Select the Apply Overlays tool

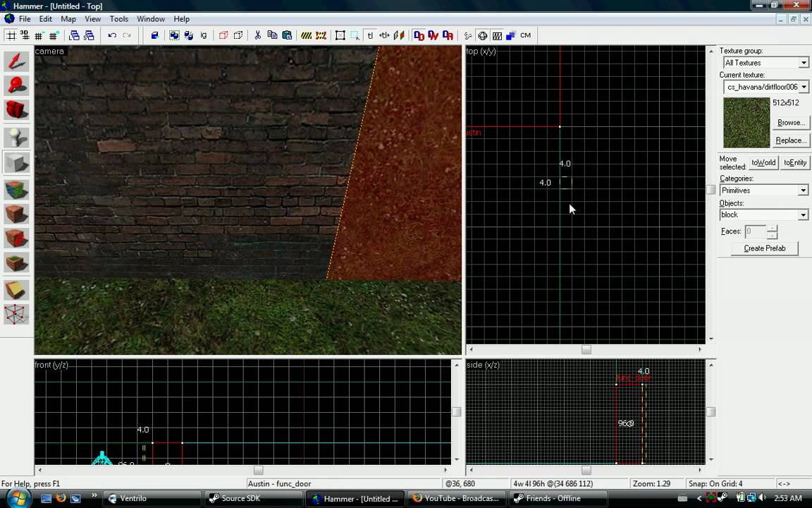point(17,262)
